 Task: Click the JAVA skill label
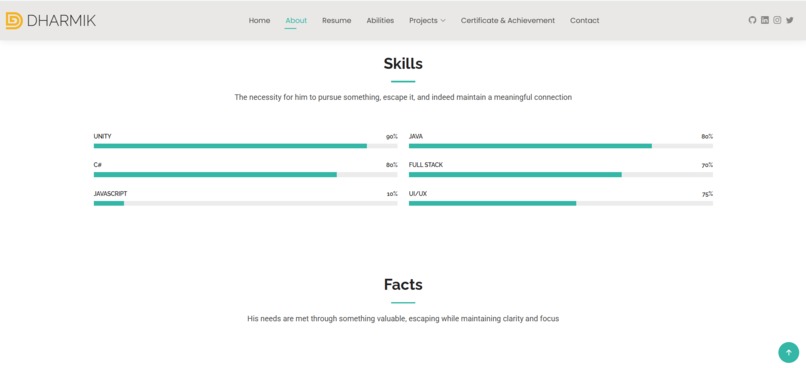coord(416,136)
